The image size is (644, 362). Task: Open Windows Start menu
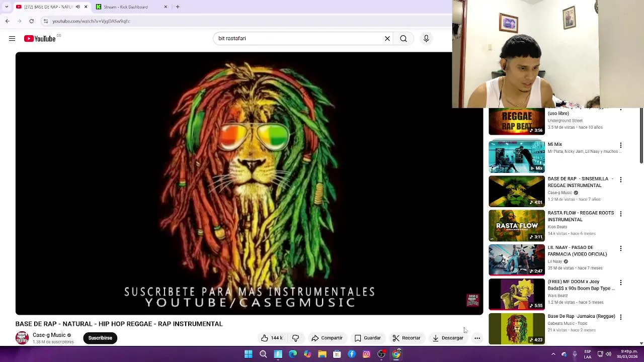248,354
